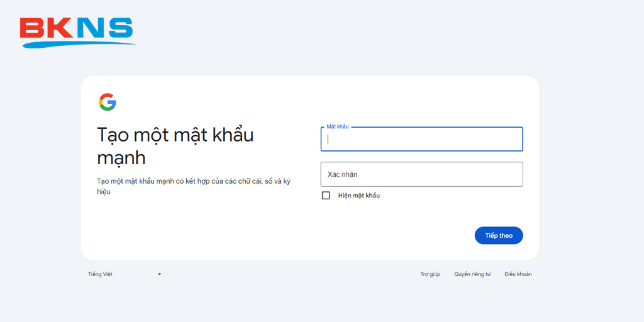The width and height of the screenshot is (644, 322).
Task: Click the Tạo một mật khẩu mạnh heading
Action: (175, 145)
